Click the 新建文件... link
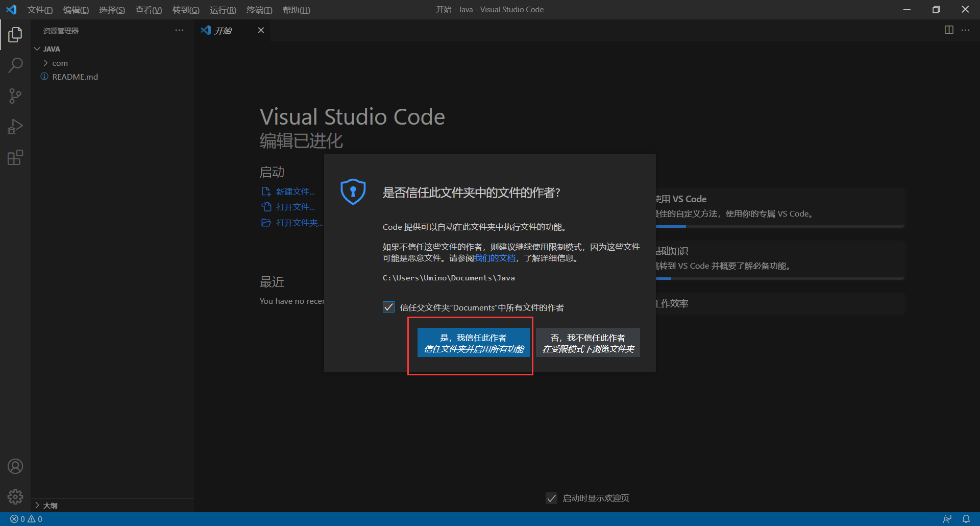The height and width of the screenshot is (526, 980). click(295, 192)
